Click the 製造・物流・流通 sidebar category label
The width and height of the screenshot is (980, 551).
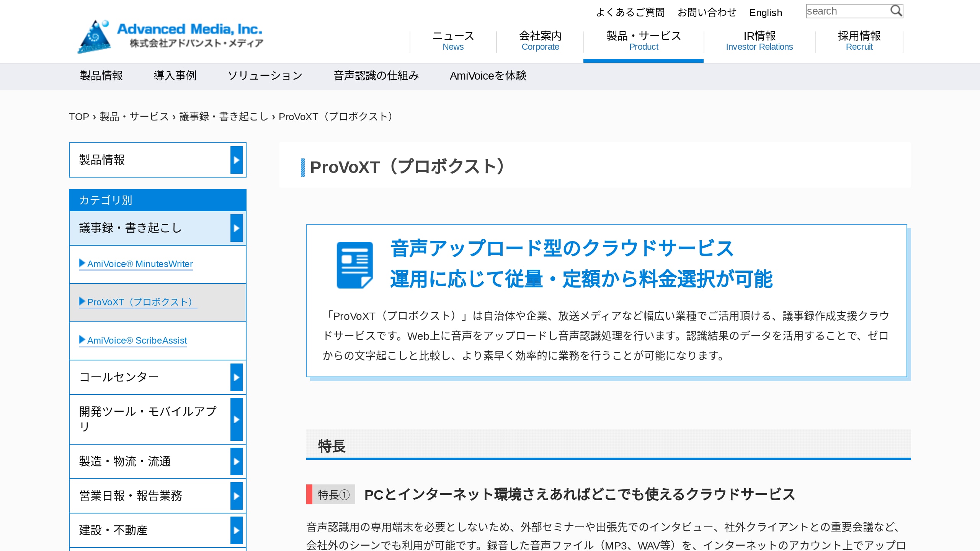pos(125,461)
